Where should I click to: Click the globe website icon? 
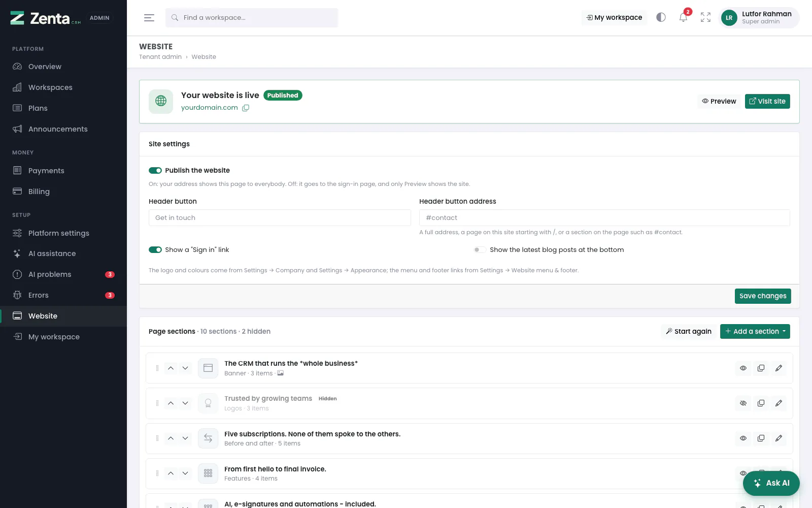point(161,101)
